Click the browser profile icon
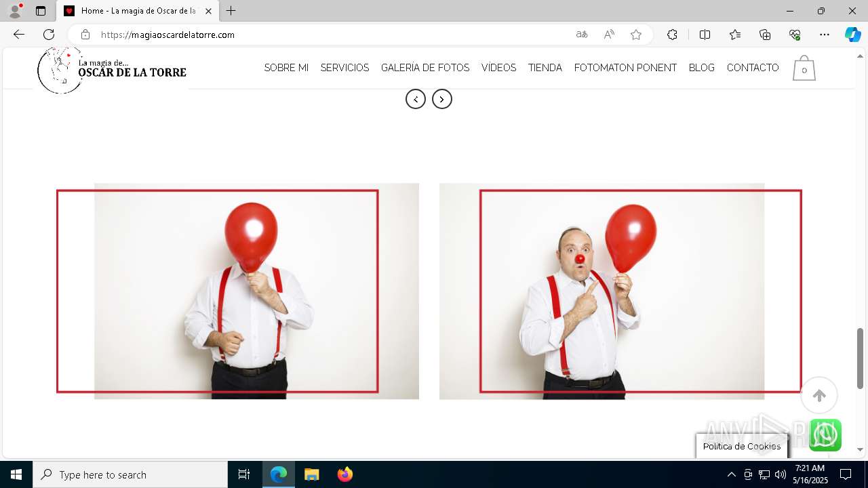Viewport: 868px width, 488px height. tap(14, 11)
